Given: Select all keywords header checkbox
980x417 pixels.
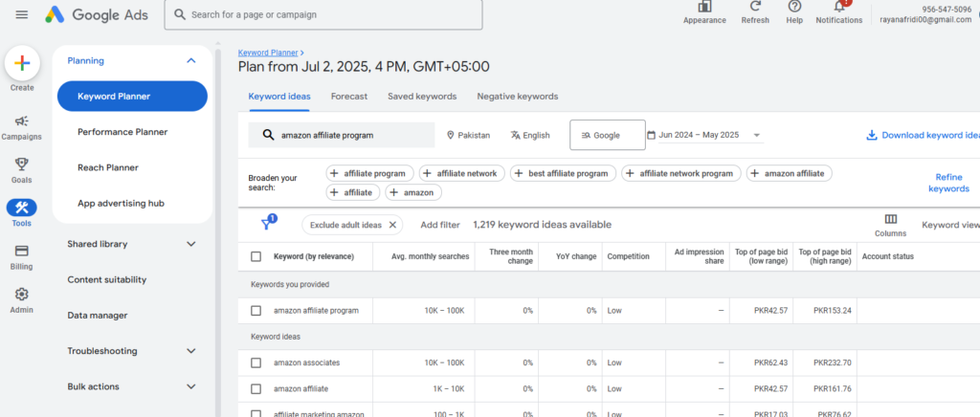Looking at the screenshot, I should [x=256, y=256].
